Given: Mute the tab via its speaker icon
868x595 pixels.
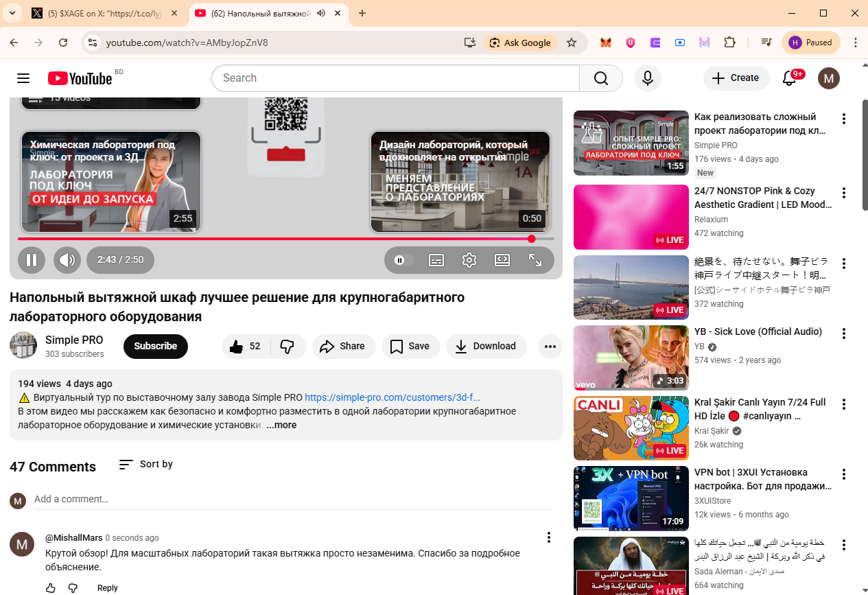Looking at the screenshot, I should (x=320, y=13).
